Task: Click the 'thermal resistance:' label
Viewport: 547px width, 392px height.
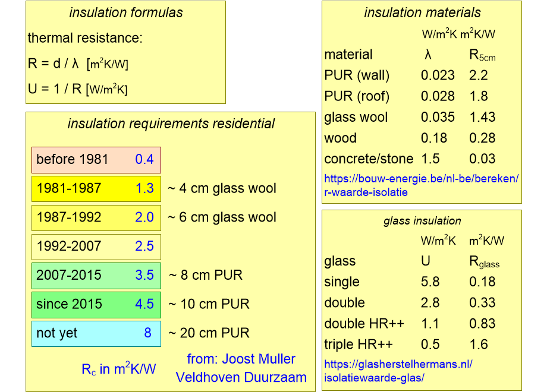Action: click(x=85, y=38)
